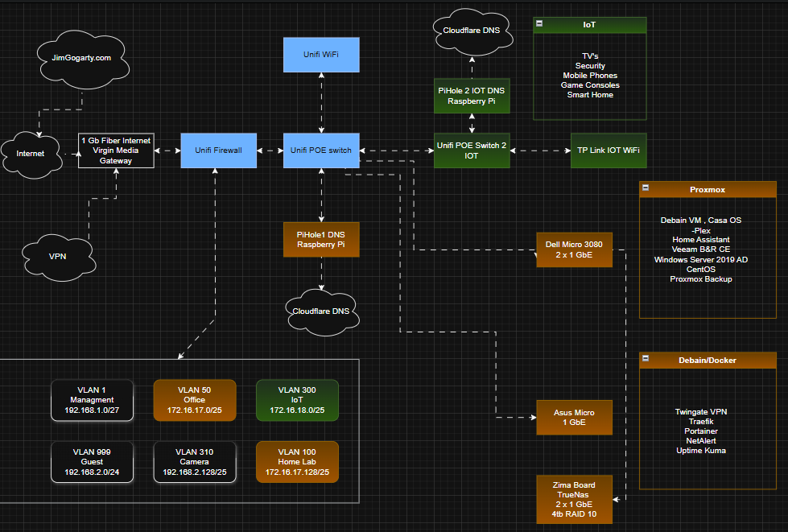Select the Unifi POE switch node
Image resolution: width=788 pixels, height=532 pixels.
pos(321,151)
